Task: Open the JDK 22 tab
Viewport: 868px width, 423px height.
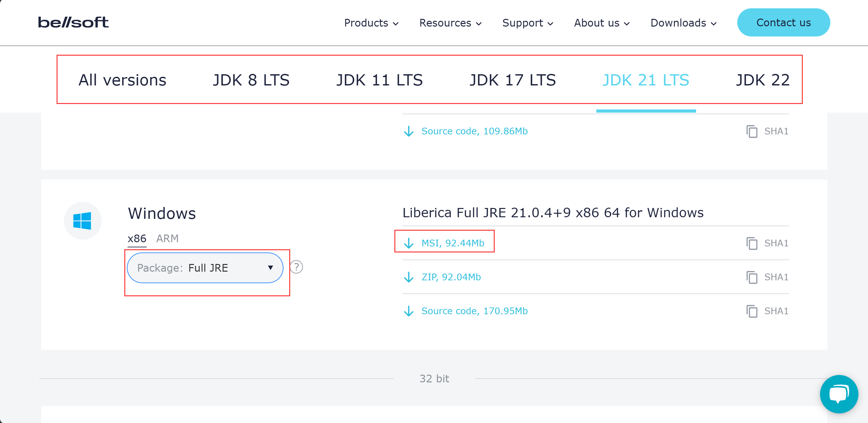Action: 762,80
